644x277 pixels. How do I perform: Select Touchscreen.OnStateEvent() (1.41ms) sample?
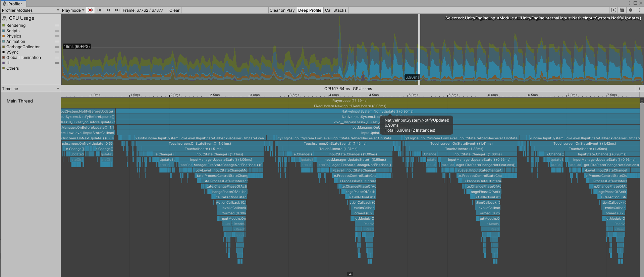462,143
